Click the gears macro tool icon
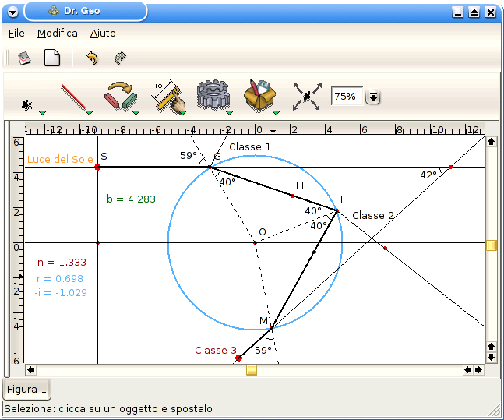Image resolution: width=504 pixels, height=420 pixels. click(213, 96)
